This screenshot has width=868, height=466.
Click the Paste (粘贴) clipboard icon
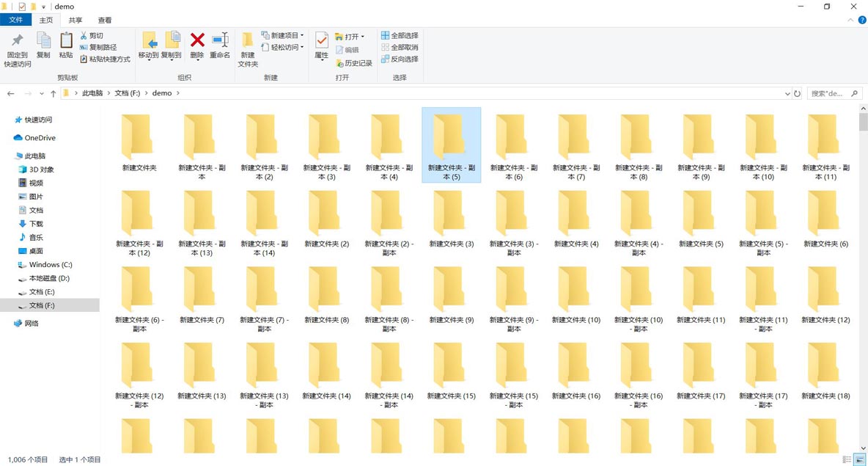click(x=66, y=42)
